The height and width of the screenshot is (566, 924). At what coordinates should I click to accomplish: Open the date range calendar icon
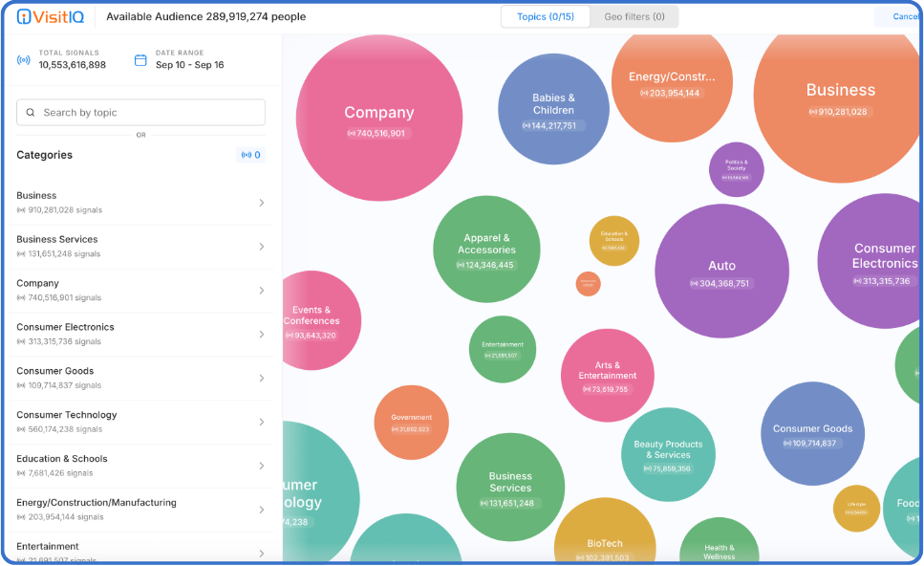coord(140,59)
